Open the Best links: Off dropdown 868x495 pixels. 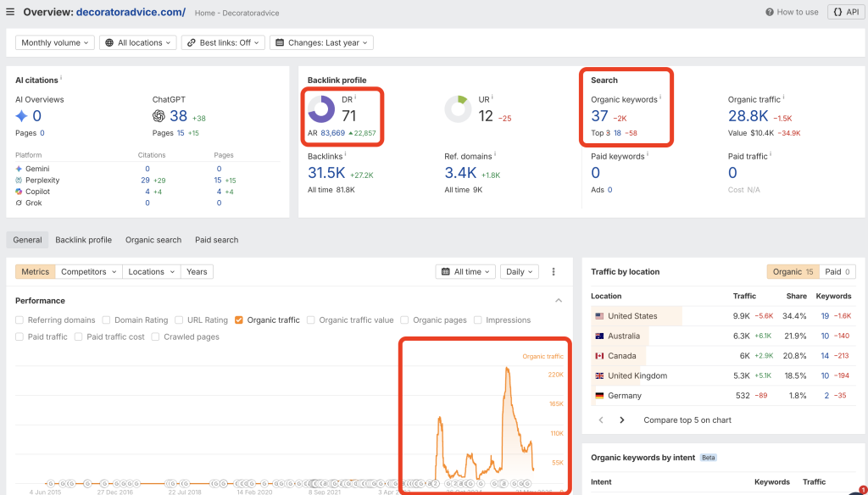223,42
